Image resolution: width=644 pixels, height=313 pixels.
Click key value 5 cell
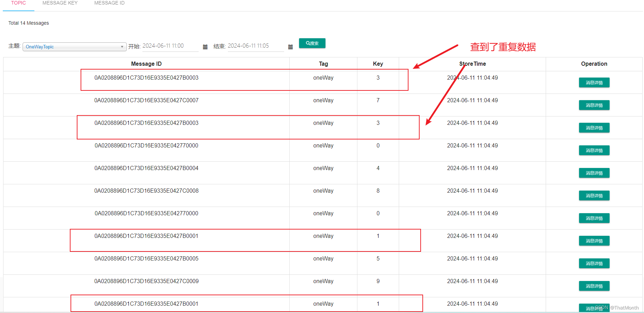(x=378, y=259)
